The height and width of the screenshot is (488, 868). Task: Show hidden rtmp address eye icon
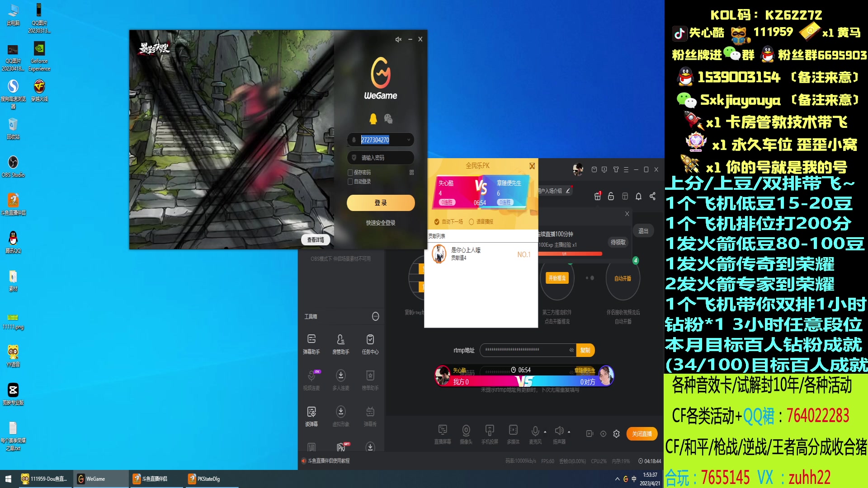pyautogui.click(x=571, y=350)
